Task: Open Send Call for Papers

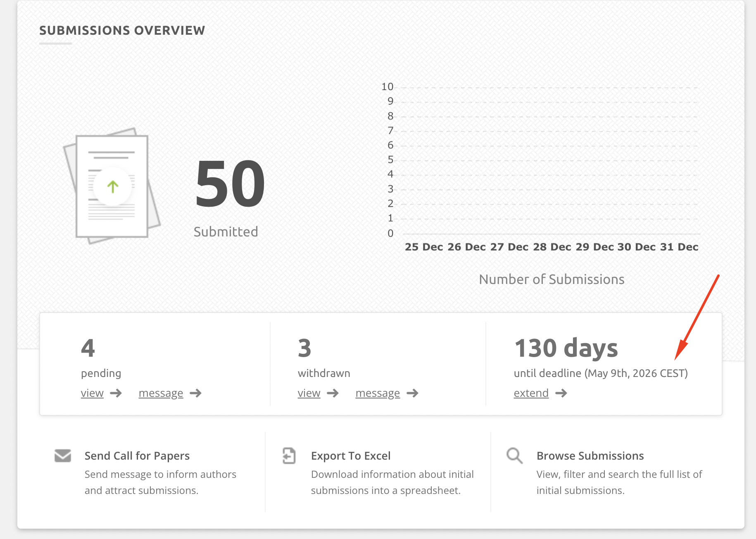Action: click(x=137, y=456)
